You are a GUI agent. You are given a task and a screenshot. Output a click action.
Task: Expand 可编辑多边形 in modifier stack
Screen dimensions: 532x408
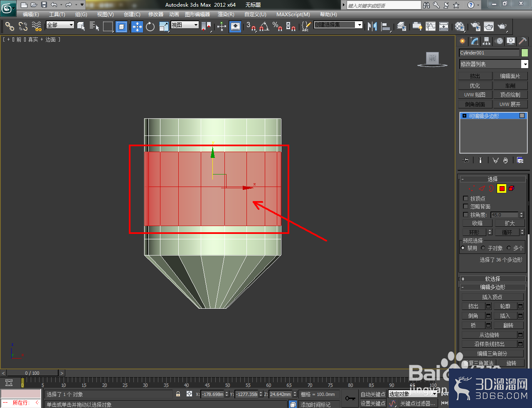(464, 116)
